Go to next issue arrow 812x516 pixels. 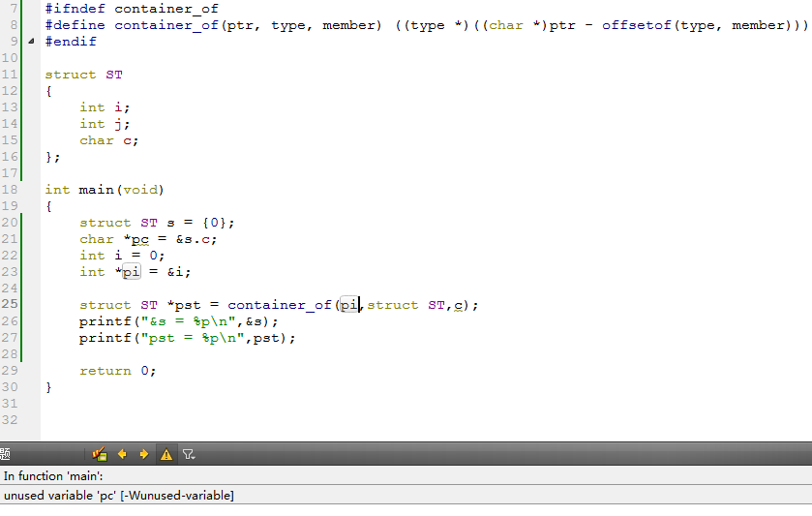[x=144, y=454]
